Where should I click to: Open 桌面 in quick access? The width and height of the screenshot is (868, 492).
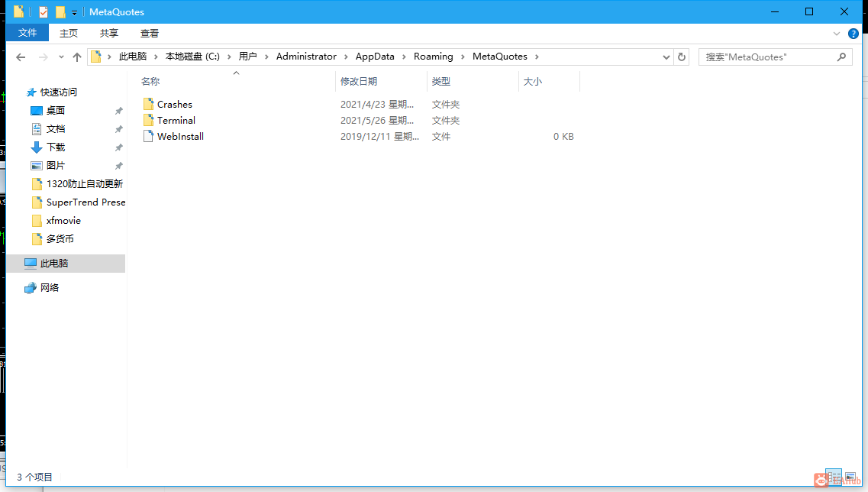coord(56,110)
